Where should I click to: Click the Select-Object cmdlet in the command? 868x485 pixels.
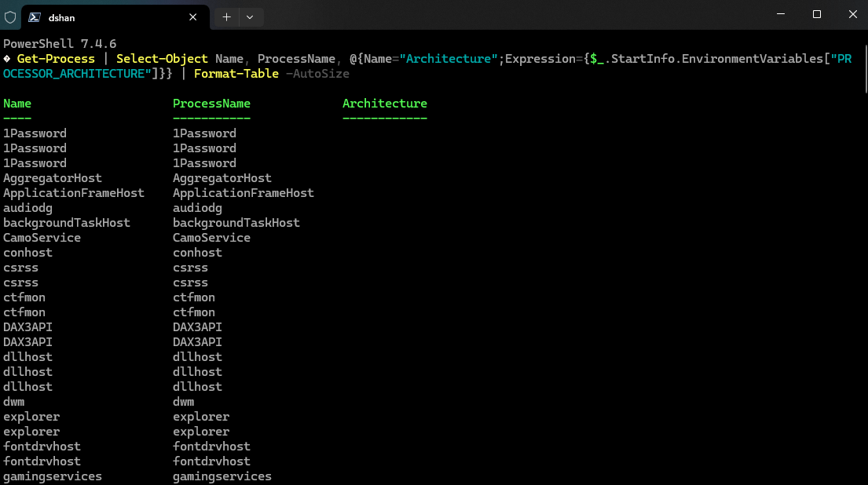pos(162,59)
